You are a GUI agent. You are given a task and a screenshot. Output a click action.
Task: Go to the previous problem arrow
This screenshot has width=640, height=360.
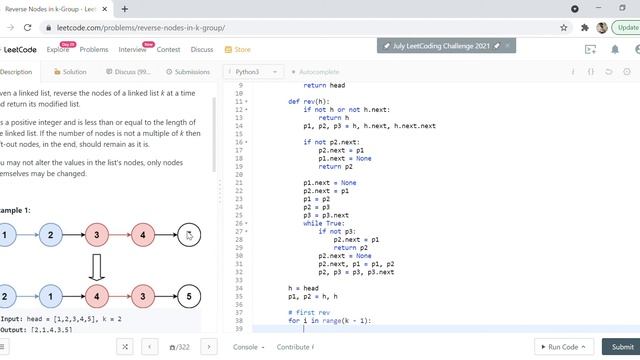pyautogui.click(x=149, y=347)
